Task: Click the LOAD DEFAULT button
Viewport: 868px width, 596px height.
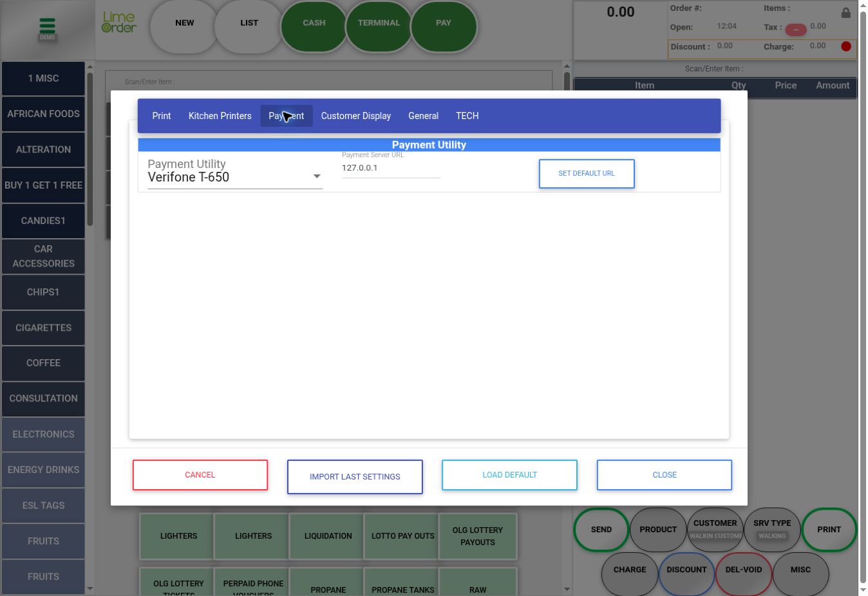Action: (509, 475)
